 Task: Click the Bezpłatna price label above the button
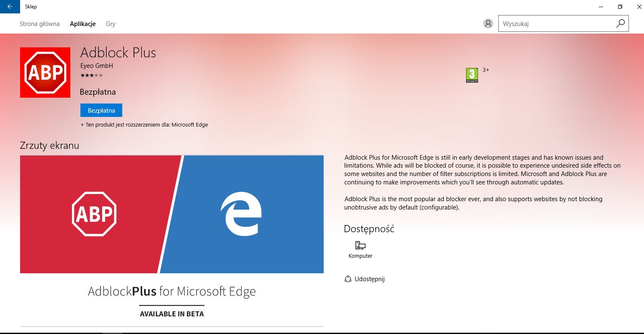98,92
